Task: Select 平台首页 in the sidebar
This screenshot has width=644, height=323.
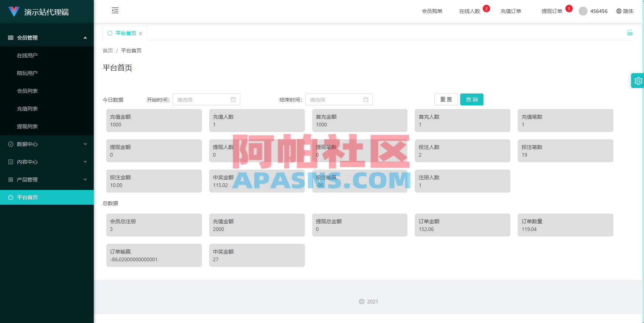Action: click(47, 197)
